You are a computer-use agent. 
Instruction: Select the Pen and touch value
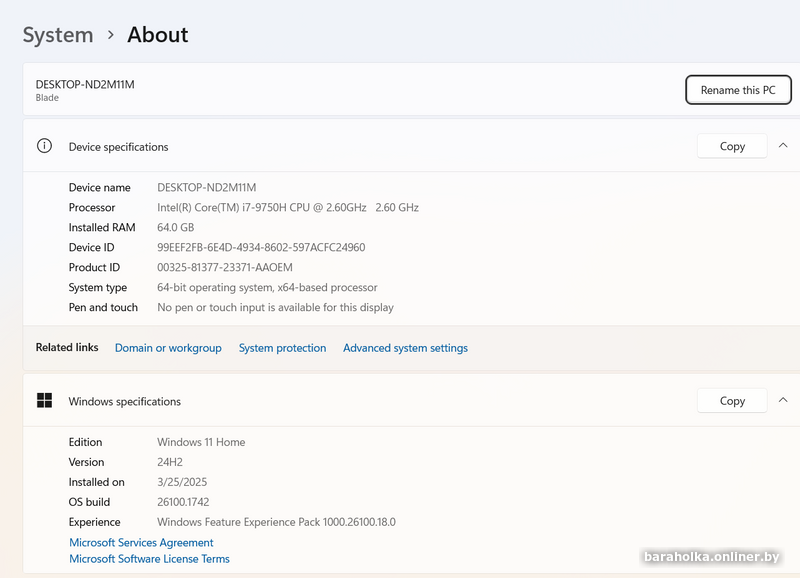(x=276, y=307)
